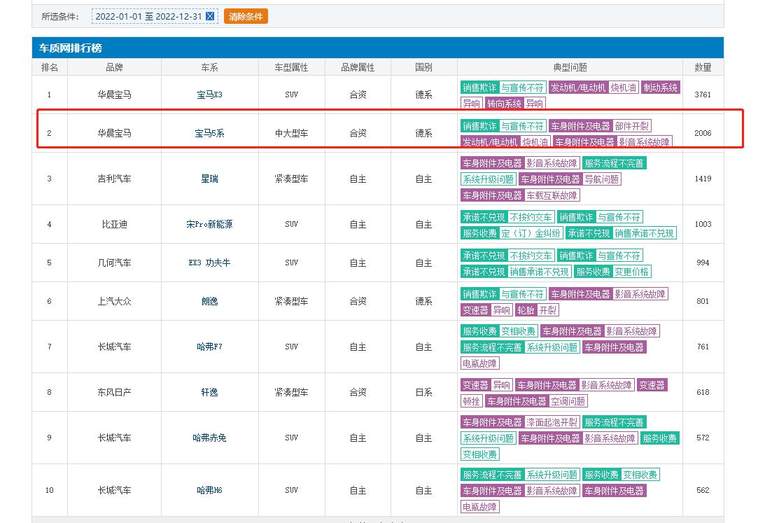Select the 漆面起泡开裂 tag in the 哈弗赤兔 row
The width and height of the screenshot is (772, 523).
552,422
